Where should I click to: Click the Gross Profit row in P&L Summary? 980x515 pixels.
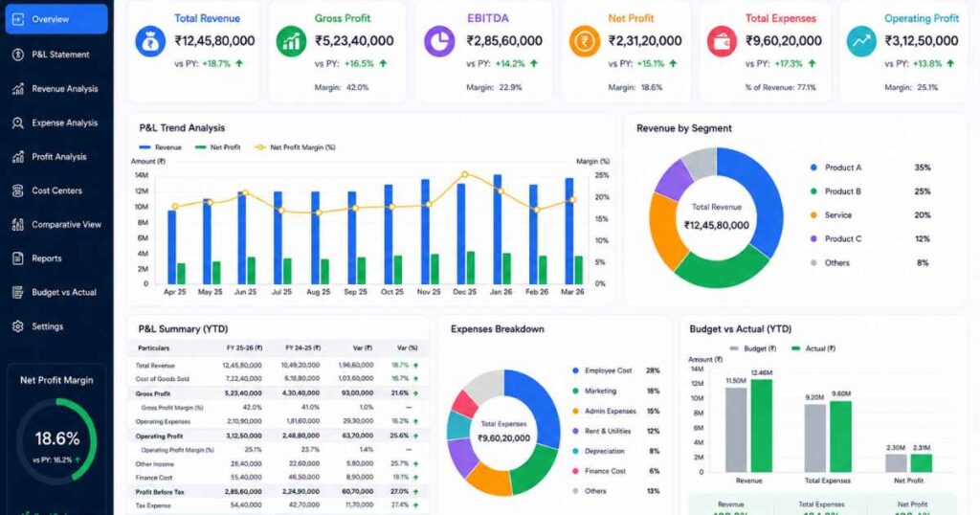[278, 393]
